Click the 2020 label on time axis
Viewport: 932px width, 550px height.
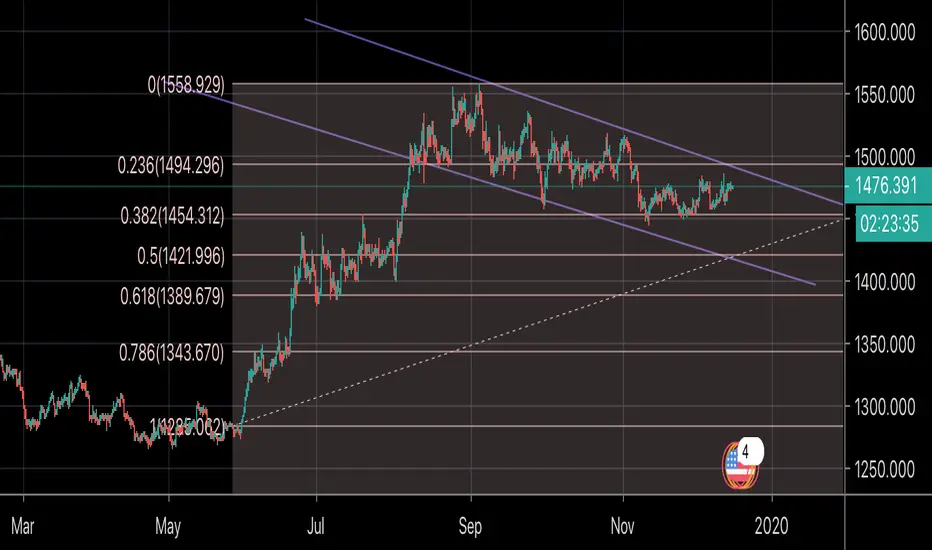[772, 526]
